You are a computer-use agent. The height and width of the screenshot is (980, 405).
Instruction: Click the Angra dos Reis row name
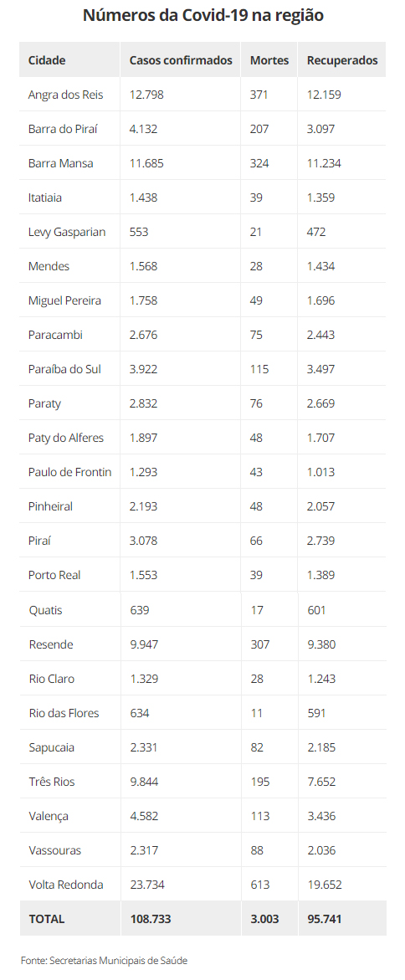65,95
